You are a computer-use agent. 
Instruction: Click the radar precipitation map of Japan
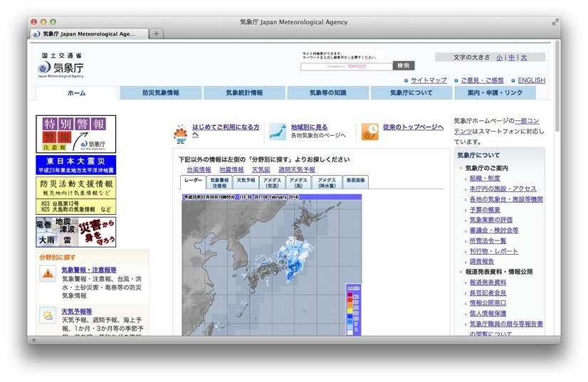click(272, 265)
